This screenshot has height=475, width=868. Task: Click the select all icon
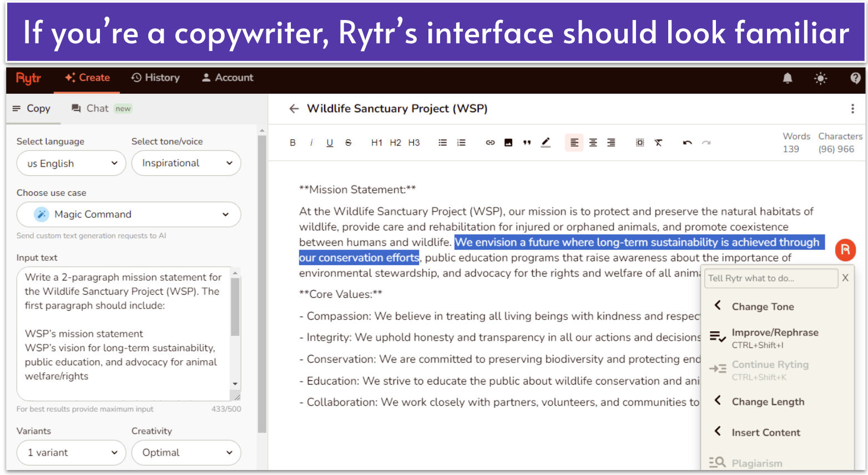[640, 143]
